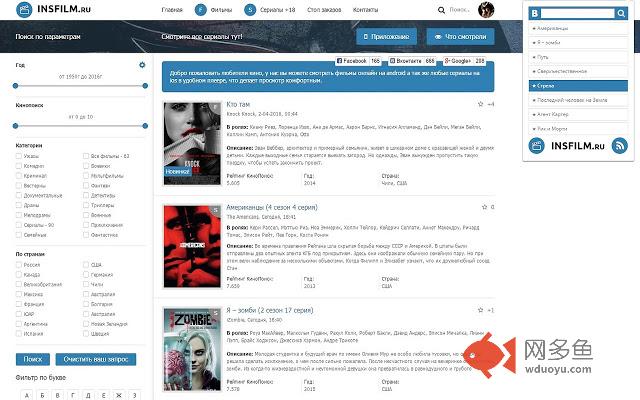
Task: Tick the Швеция country checkbox
Action: click(86, 333)
